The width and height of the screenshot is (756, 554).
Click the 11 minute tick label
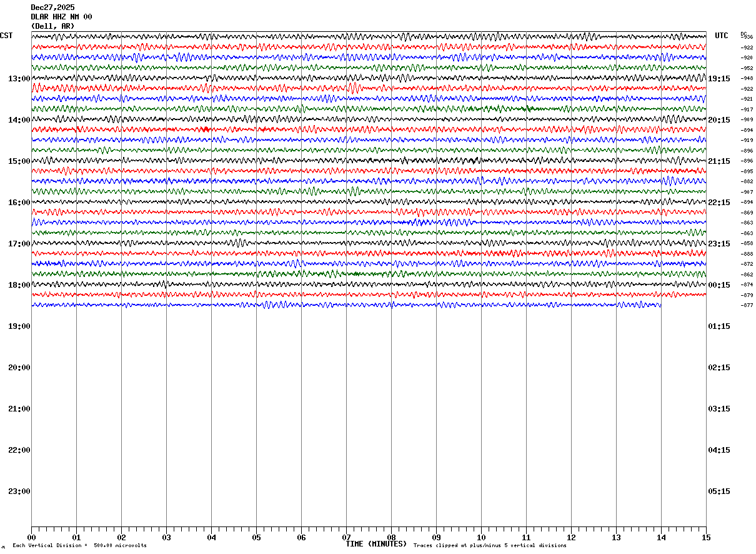pyautogui.click(x=526, y=538)
